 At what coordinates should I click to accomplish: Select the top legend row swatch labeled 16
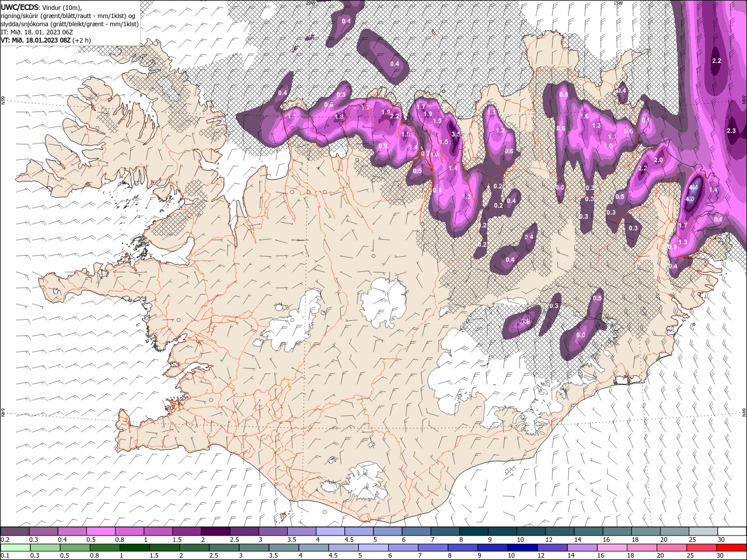tap(617, 531)
